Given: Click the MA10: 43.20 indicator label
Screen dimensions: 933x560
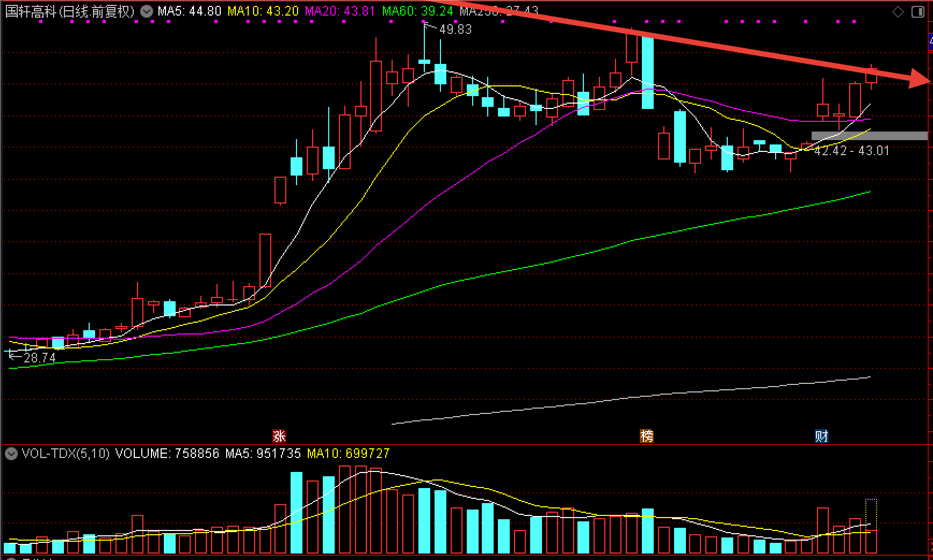Looking at the screenshot, I should click(x=263, y=11).
